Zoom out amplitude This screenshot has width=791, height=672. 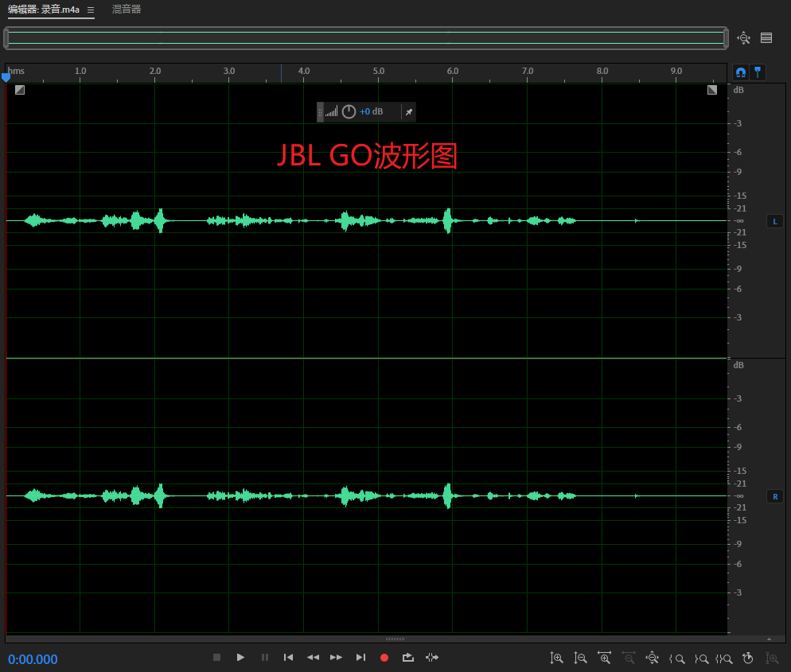pyautogui.click(x=581, y=658)
